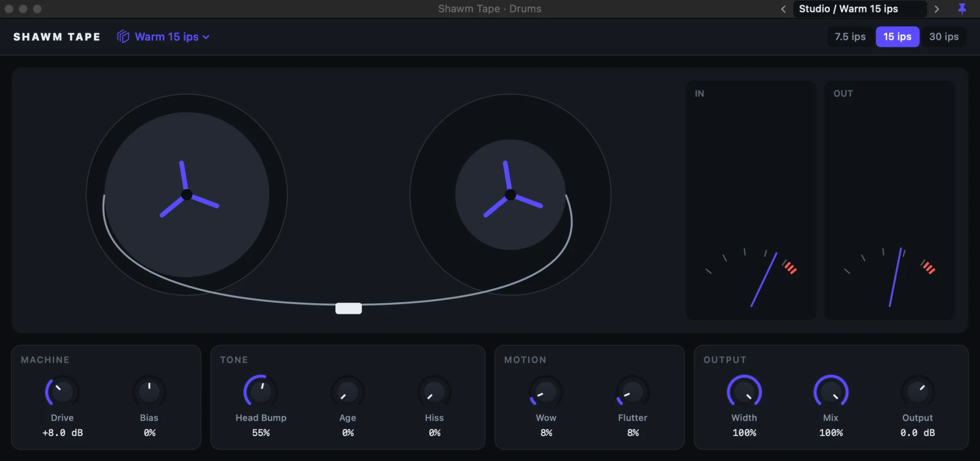Image resolution: width=980 pixels, height=461 pixels.
Task: Click the Mix knob
Action: tap(831, 392)
